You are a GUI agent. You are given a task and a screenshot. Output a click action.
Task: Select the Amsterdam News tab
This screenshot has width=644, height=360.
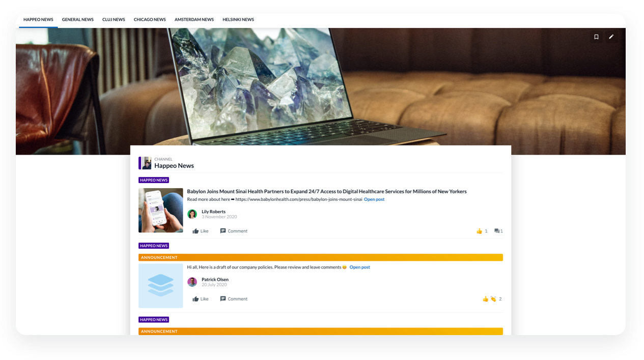pos(194,20)
